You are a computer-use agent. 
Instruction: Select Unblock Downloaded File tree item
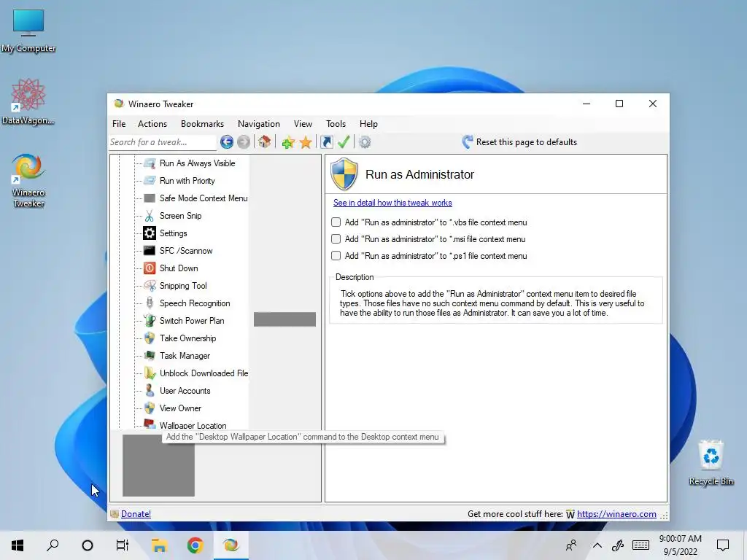(204, 373)
